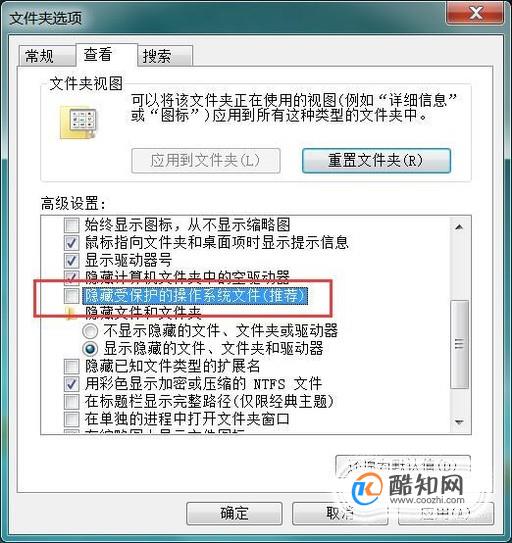
Task: Click the scrollbar up arrow in 高级设置
Action: coord(459,227)
